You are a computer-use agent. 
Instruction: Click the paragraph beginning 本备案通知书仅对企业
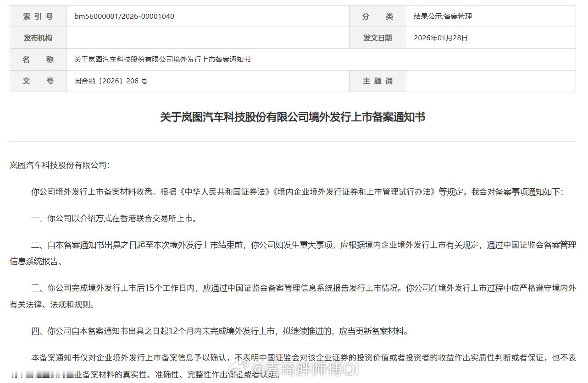[x=293, y=366]
